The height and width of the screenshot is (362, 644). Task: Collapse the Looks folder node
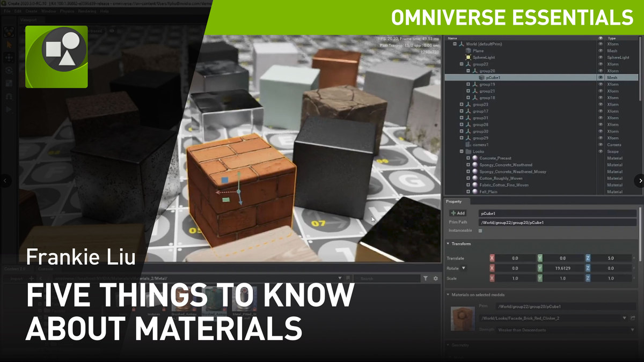[462, 151]
